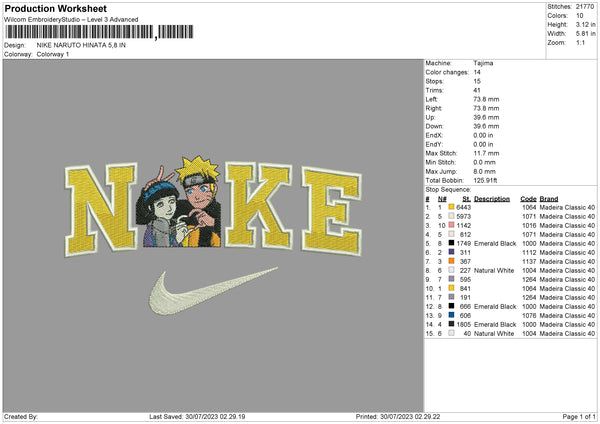Click the Max Jump value 8.0 mm
The width and height of the screenshot is (600, 424).
[x=484, y=171]
